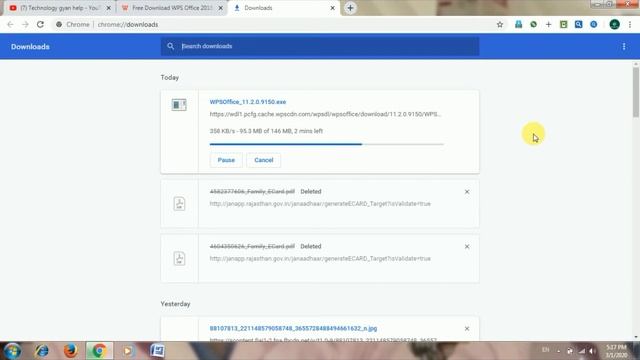Remove the 88107813 jpg entry from the list
This screenshot has height=360, width=640.
click(467, 329)
